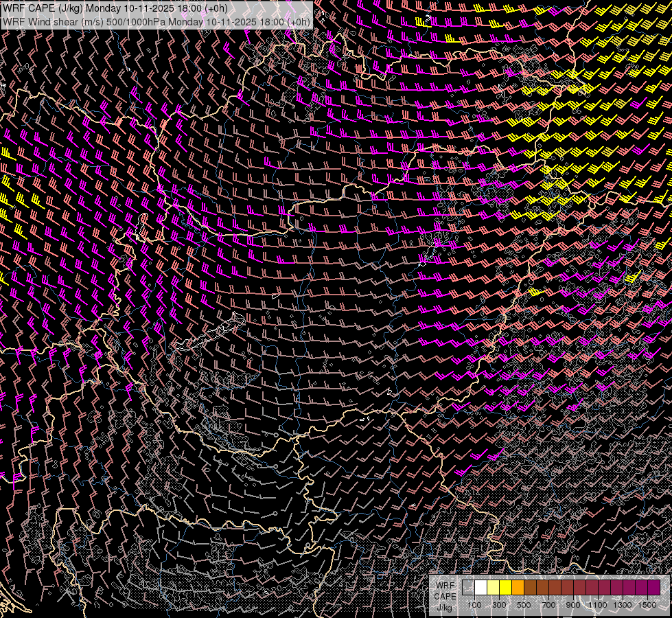Viewport: 672px width, 618px height.
Task: Click the 1100 legend value label
Action: (598, 605)
